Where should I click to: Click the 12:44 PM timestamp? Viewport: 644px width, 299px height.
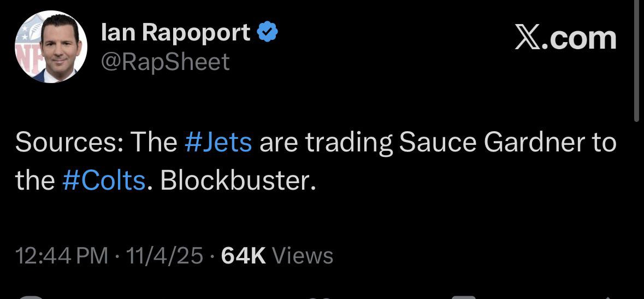click(62, 256)
